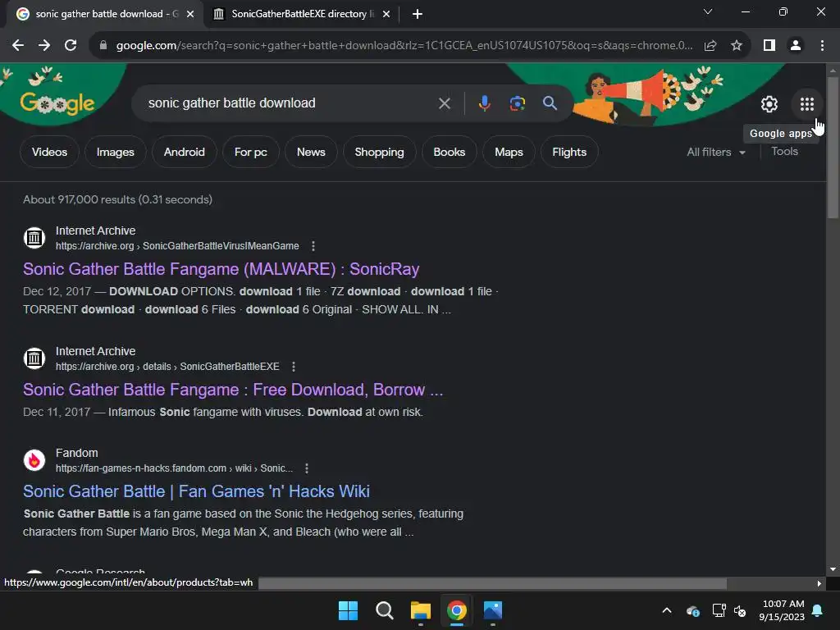Image resolution: width=840 pixels, height=630 pixels.
Task: Open the search Tools button
Action: pyautogui.click(x=784, y=152)
